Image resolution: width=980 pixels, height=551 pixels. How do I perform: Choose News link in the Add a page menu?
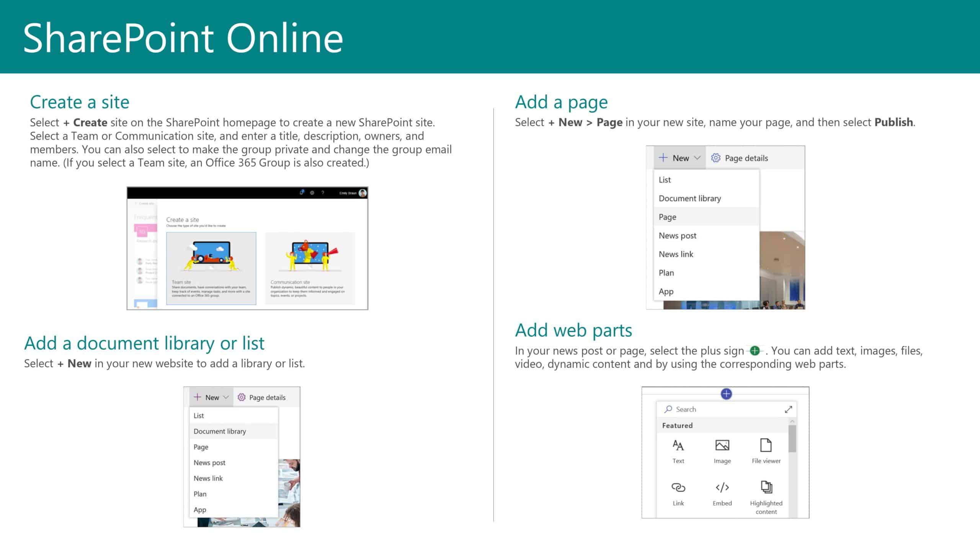[x=706, y=254]
